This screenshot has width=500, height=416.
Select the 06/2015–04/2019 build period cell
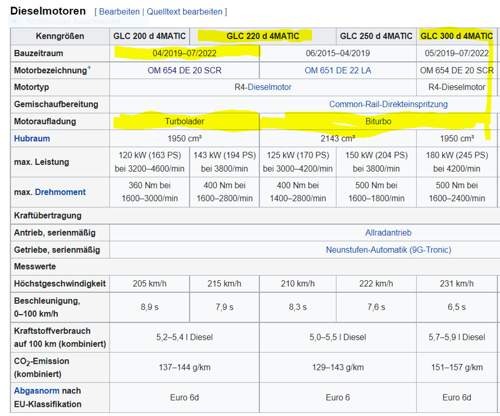pyautogui.click(x=338, y=53)
